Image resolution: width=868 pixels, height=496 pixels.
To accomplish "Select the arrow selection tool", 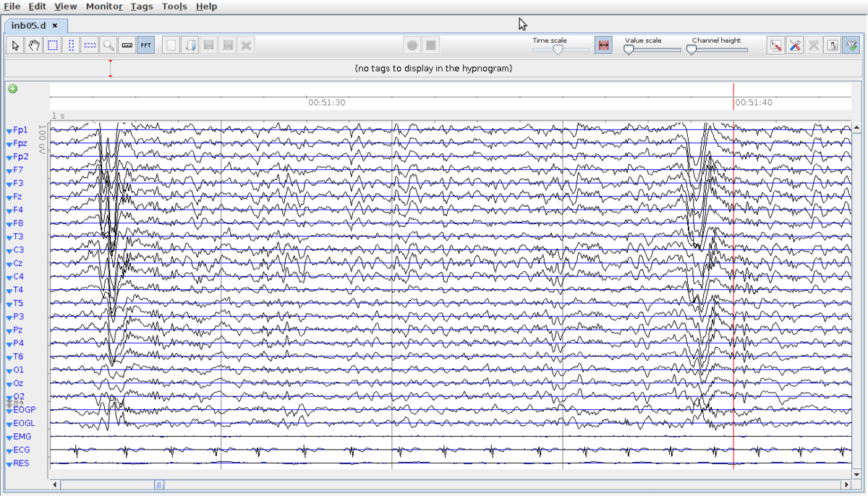I will coord(15,45).
